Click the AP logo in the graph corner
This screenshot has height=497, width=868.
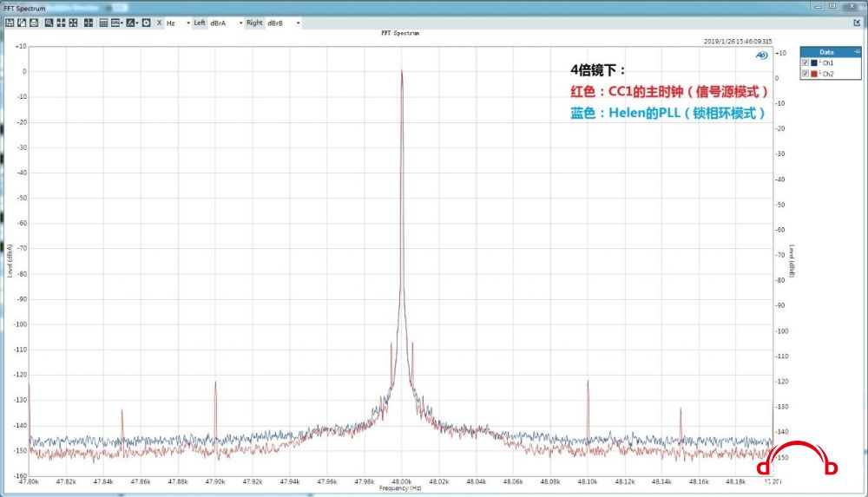762,56
